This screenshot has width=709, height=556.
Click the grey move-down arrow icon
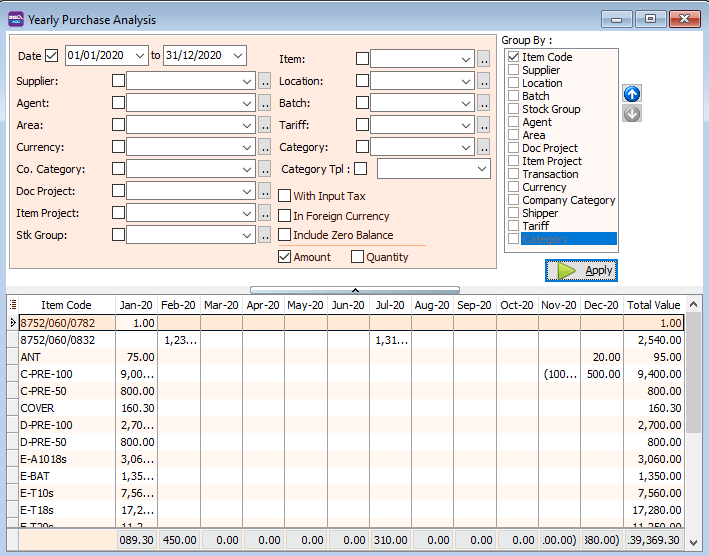(632, 114)
